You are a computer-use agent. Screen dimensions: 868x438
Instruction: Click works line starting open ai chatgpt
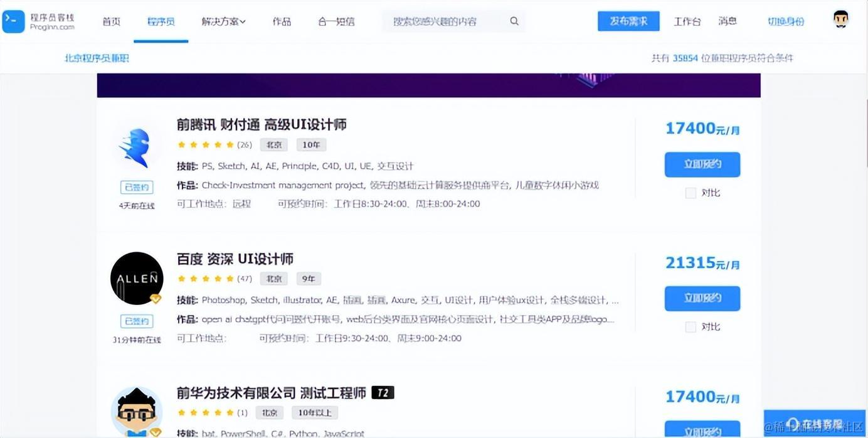point(396,319)
